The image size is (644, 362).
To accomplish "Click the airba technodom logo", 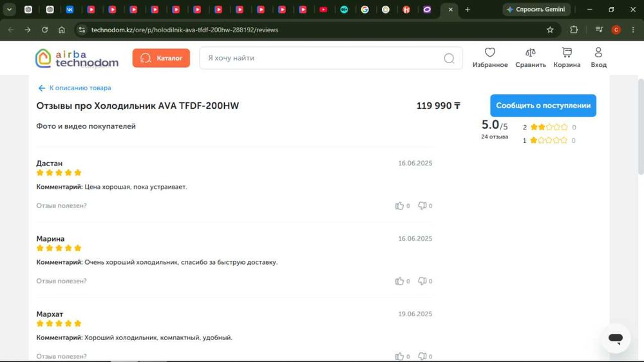I will tap(77, 59).
